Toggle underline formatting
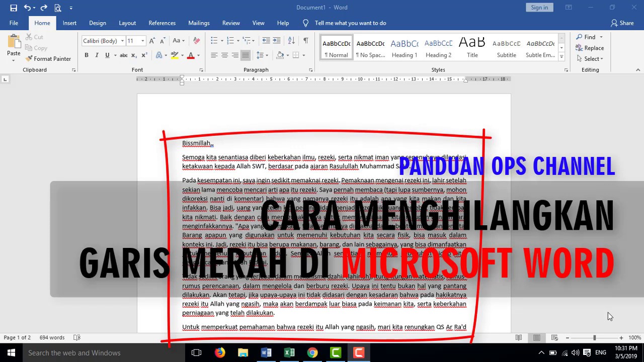Viewport: 644px width, 362px height. point(107,55)
